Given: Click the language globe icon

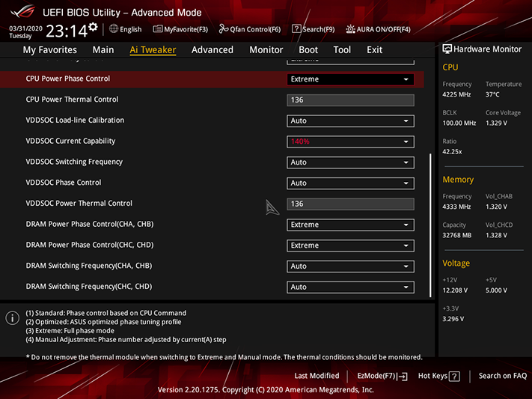Looking at the screenshot, I should click(114, 29).
